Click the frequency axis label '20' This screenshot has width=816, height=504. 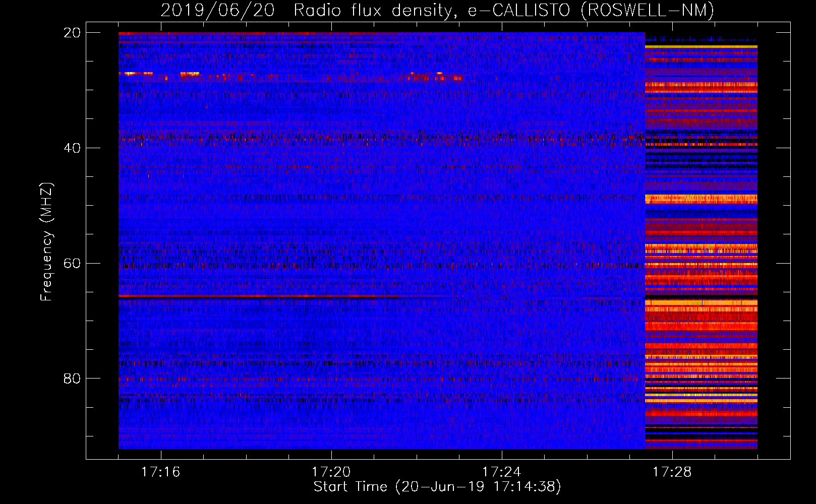(x=72, y=33)
